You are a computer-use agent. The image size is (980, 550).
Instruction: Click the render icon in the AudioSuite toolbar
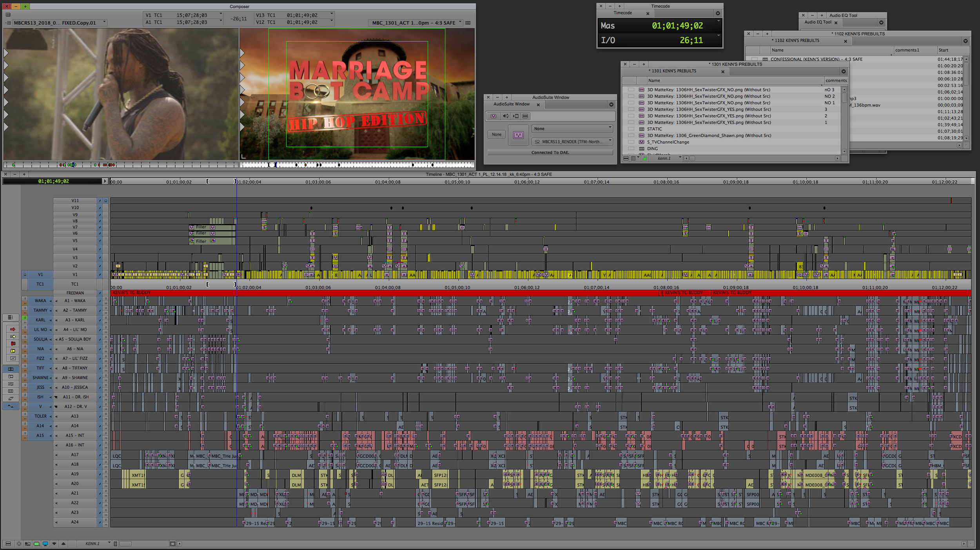(x=515, y=116)
